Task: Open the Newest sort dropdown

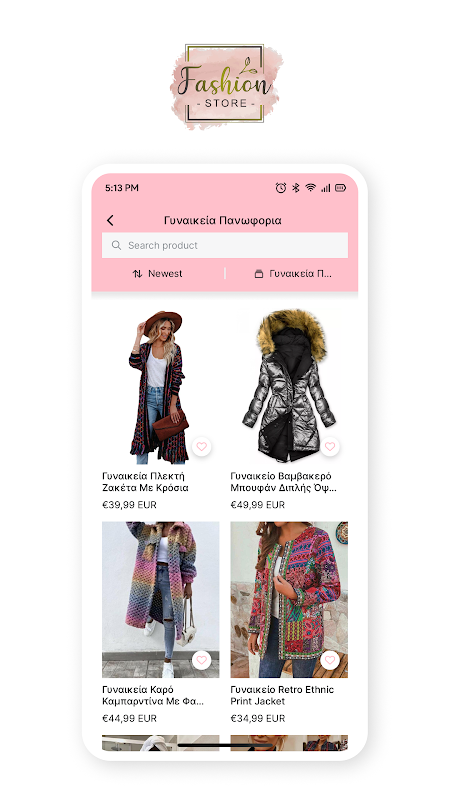Action: click(x=158, y=273)
